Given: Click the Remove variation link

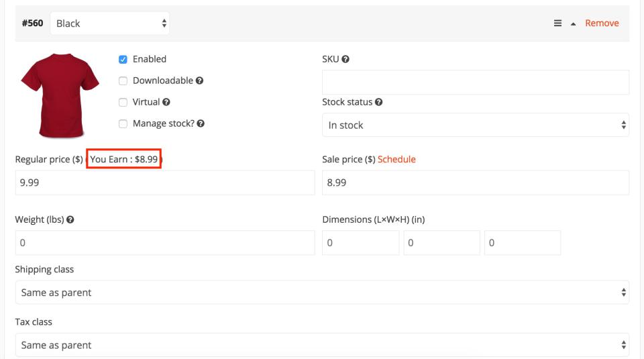Looking at the screenshot, I should [602, 23].
